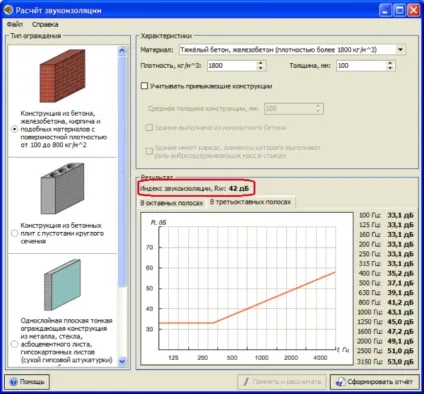This screenshot has width=424, height=394.
Task: Click the construction list scrollbar thumb
Action: [122, 171]
